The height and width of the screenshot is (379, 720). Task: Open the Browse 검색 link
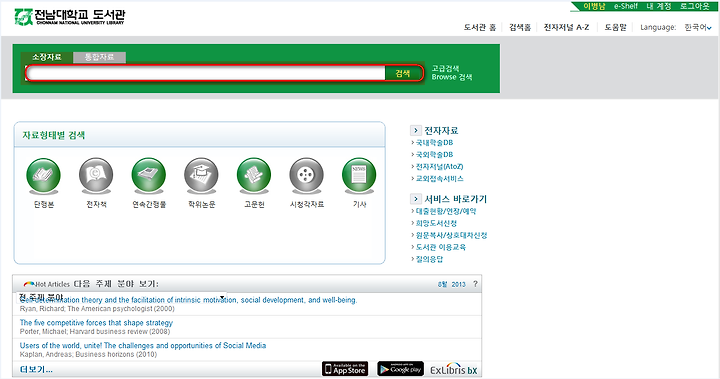coord(452,77)
